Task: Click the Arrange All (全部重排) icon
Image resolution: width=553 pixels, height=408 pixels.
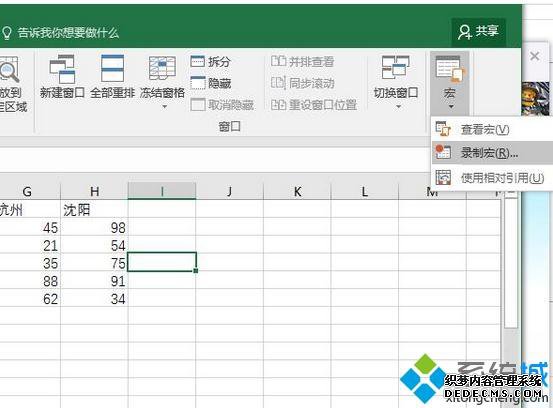Action: tap(112, 68)
